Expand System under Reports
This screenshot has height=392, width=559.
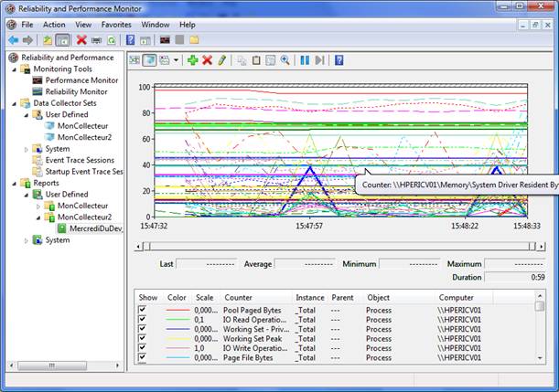point(26,240)
